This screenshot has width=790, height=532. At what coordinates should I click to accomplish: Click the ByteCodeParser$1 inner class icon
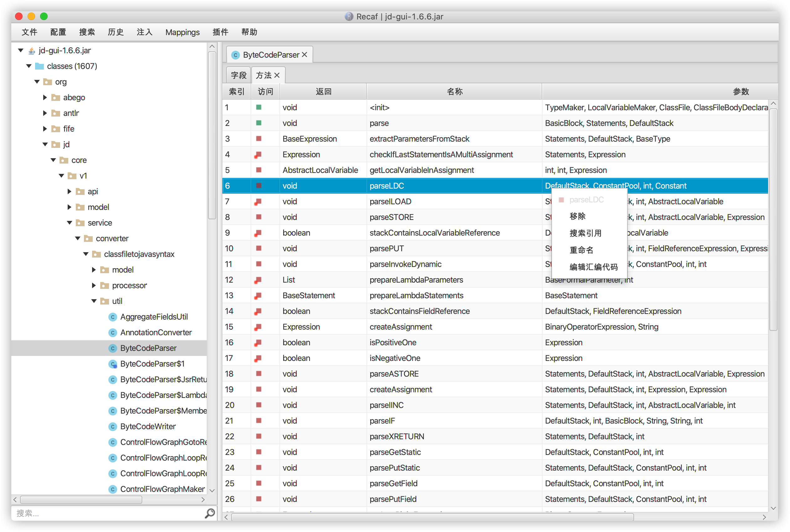click(113, 364)
